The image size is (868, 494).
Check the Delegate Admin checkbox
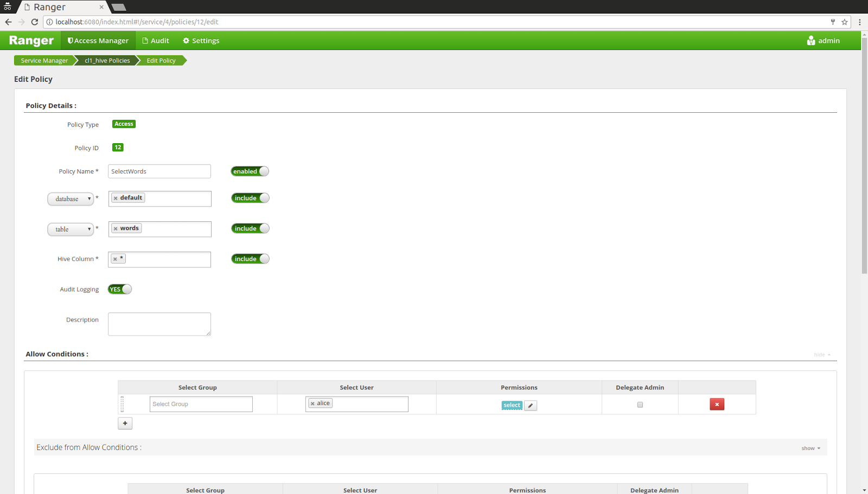tap(640, 405)
